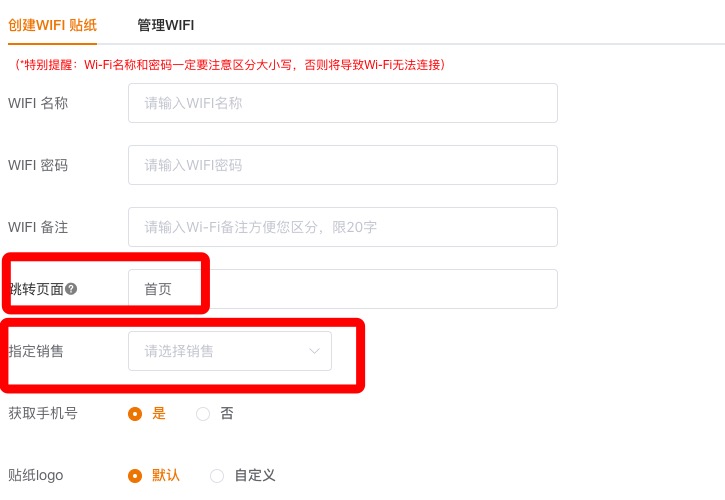
Task: Select 默认 radio for 贴纸logo
Action: 135,475
